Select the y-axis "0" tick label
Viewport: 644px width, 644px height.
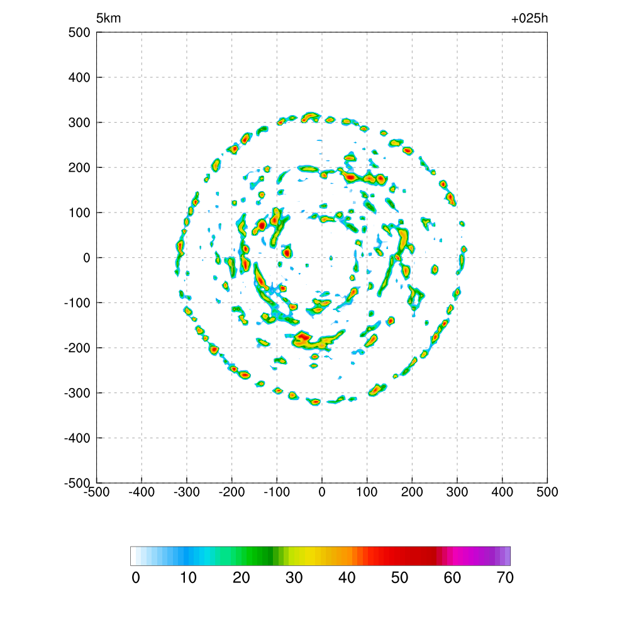87,258
